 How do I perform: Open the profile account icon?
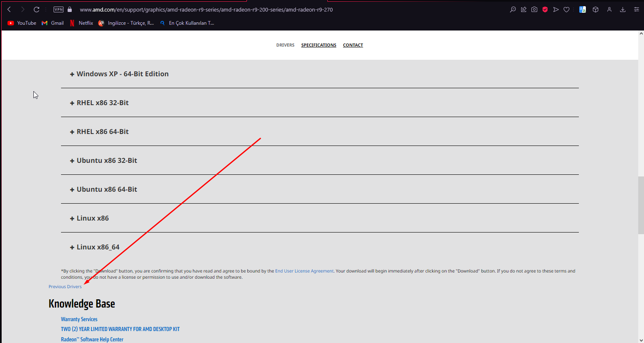coord(609,9)
